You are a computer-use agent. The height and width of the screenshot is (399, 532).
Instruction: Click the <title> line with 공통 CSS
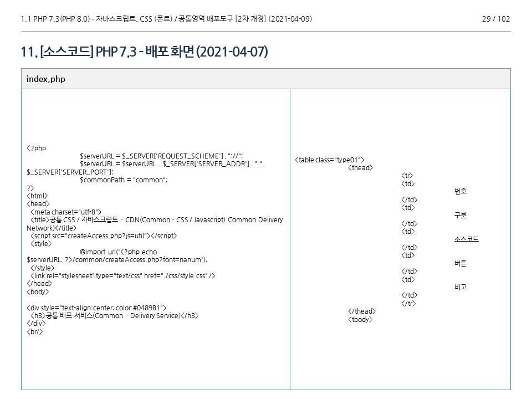pyautogui.click(x=157, y=220)
